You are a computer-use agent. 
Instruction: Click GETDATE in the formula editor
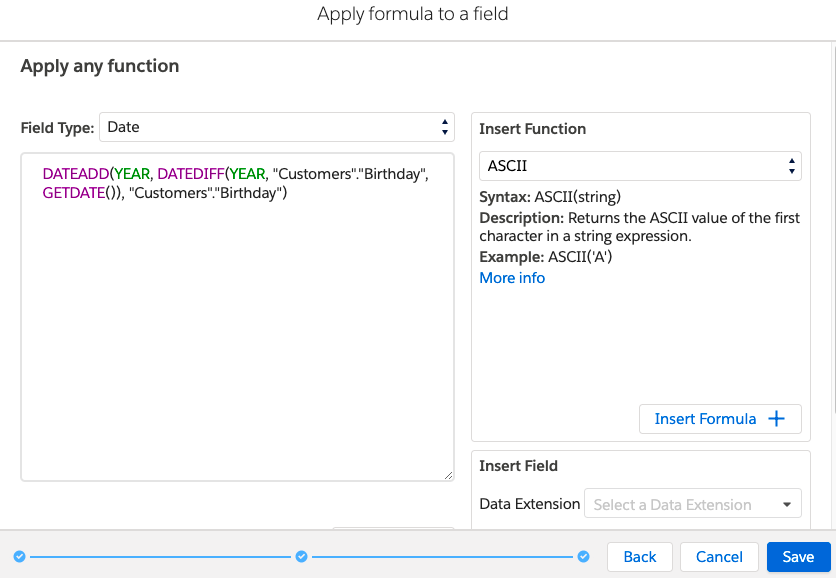[x=74, y=192]
